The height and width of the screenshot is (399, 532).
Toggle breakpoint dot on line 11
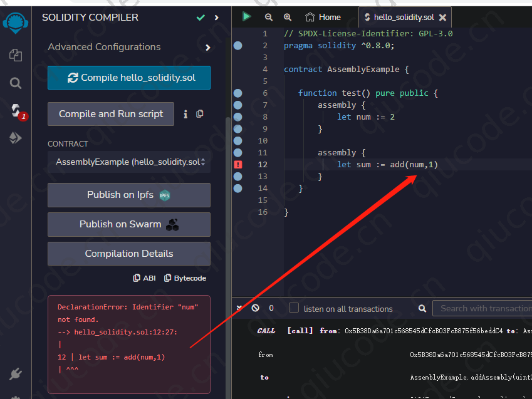point(238,153)
